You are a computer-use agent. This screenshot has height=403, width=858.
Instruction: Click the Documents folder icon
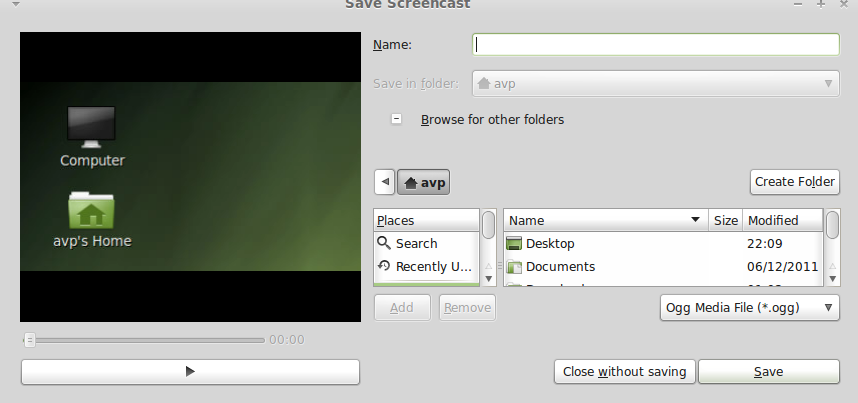pyautogui.click(x=514, y=267)
